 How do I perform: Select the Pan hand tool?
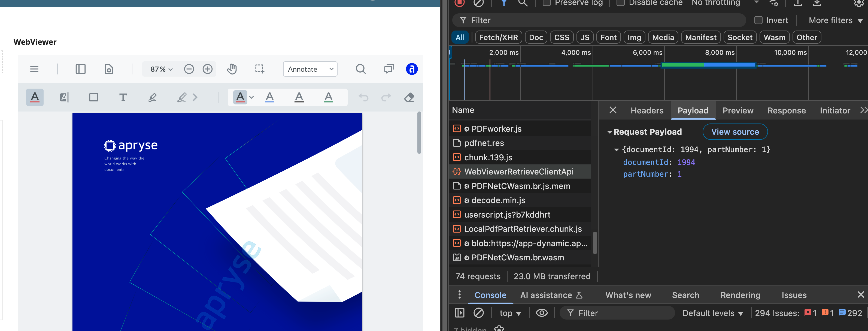(232, 69)
